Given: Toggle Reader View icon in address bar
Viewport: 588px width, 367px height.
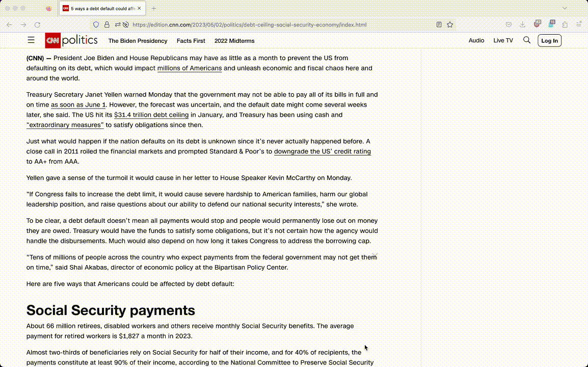Looking at the screenshot, I should (x=439, y=24).
